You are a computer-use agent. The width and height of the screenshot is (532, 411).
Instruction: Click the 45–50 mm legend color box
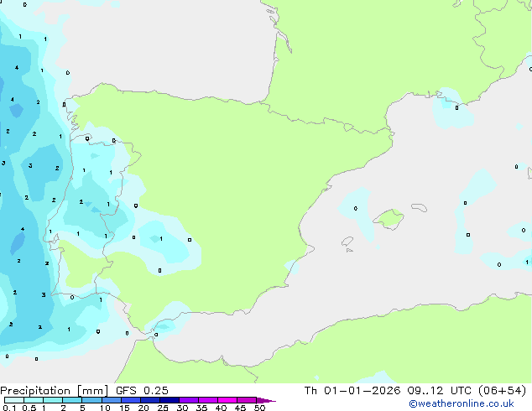247,400
